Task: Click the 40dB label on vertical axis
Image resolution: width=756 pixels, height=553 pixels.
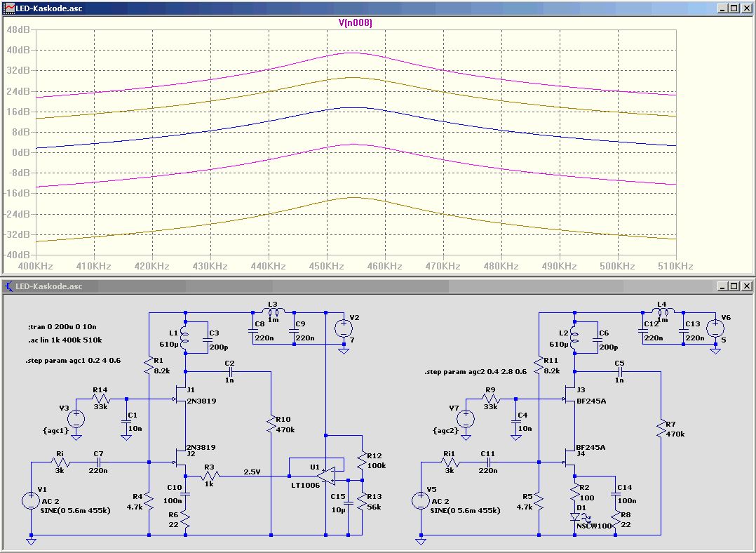Action: tap(18, 50)
